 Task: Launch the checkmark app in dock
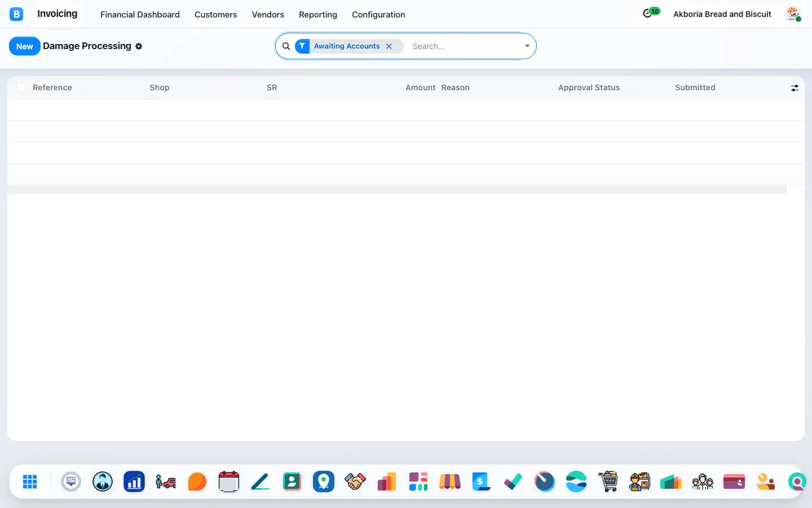[513, 481]
